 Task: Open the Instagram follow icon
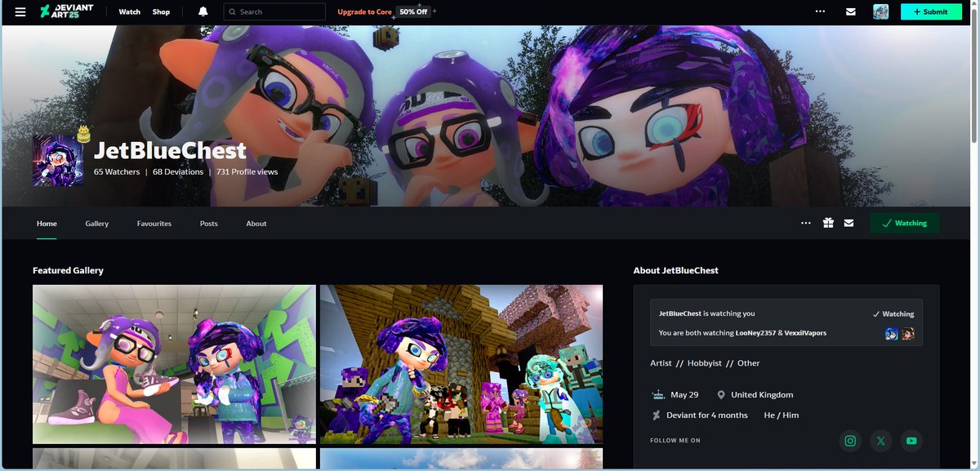(x=850, y=441)
